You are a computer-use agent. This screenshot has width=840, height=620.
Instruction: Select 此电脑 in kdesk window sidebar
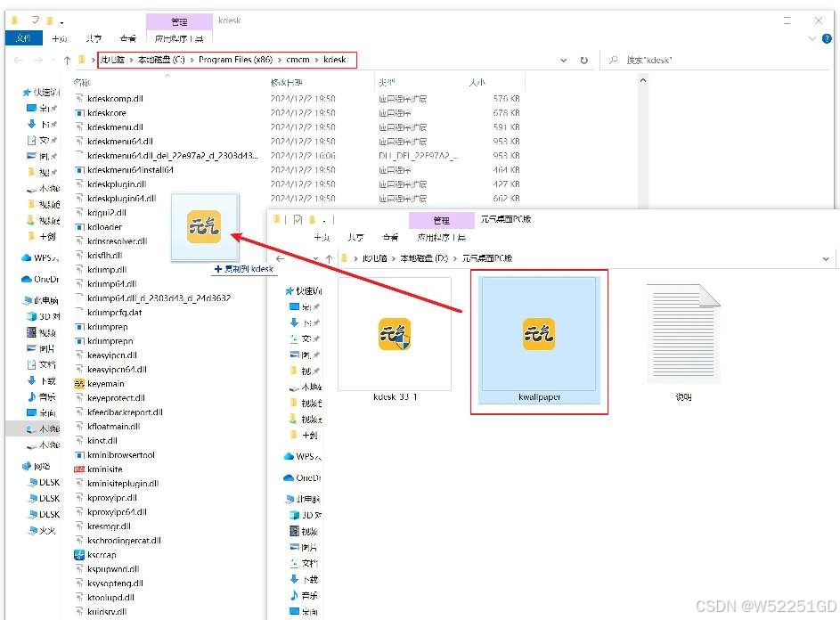pos(41,300)
